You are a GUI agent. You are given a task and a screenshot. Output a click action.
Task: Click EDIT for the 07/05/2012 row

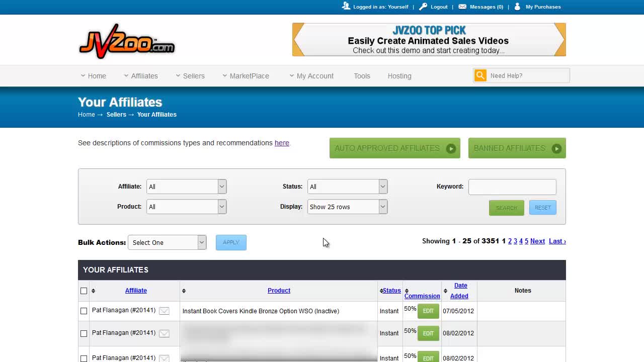pos(428,311)
